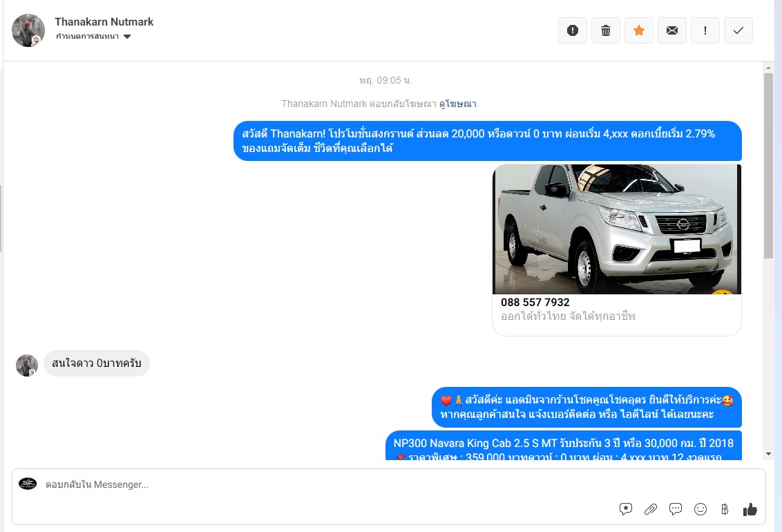Click the timestamp พฤ. 09:05 น.
The image size is (782, 532).
[385, 80]
